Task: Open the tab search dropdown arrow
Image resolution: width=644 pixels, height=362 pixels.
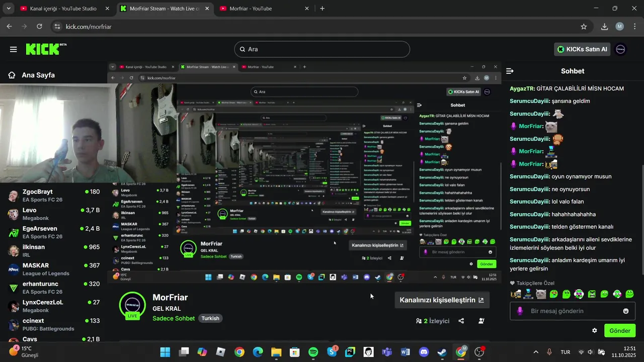Action: (x=8, y=9)
